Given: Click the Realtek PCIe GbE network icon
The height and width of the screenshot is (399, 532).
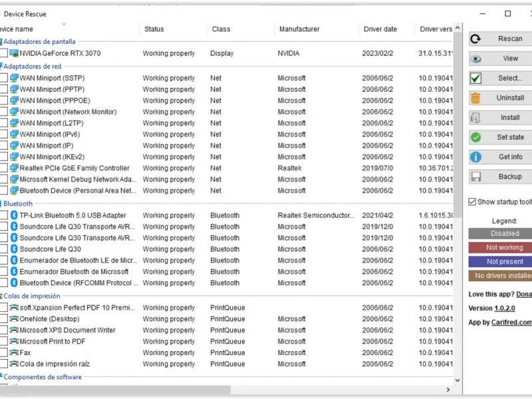Looking at the screenshot, I should point(14,168).
